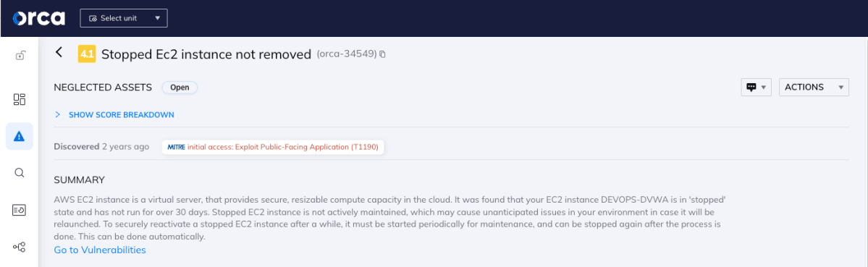The image size is (868, 267).
Task: Copy the orca-34549 alert ID
Action: coord(382,54)
